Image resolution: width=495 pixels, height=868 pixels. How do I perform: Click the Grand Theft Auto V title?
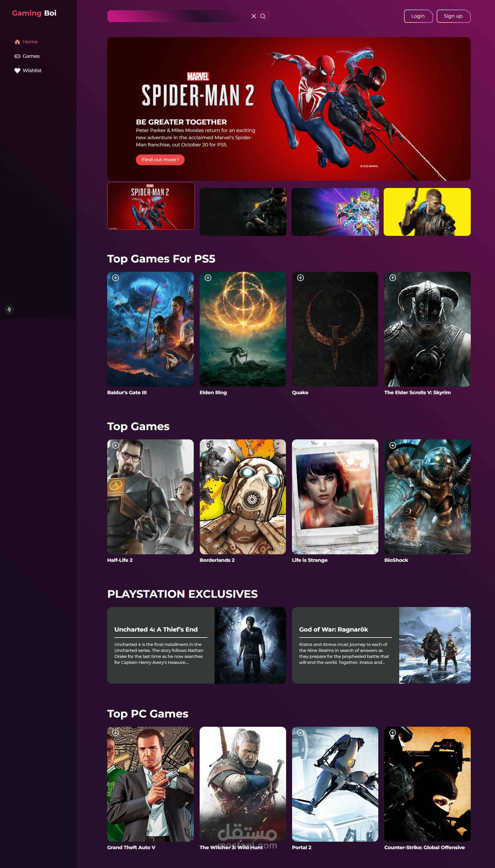[131, 847]
